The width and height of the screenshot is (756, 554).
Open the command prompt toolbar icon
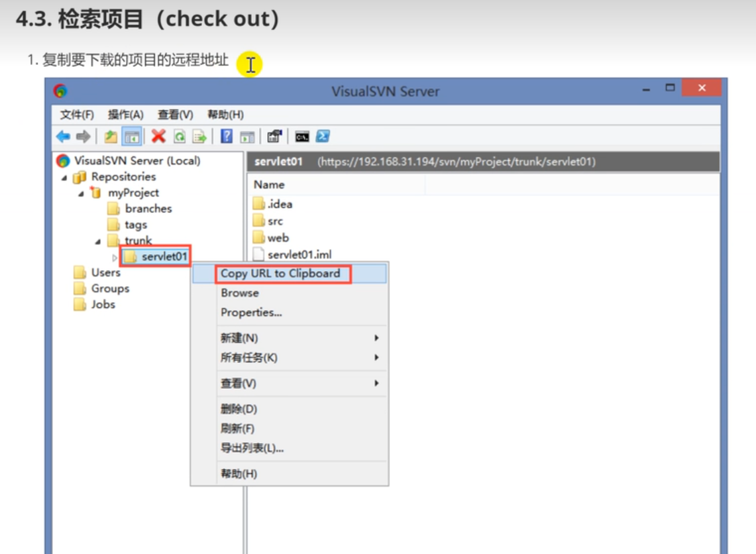[302, 137]
